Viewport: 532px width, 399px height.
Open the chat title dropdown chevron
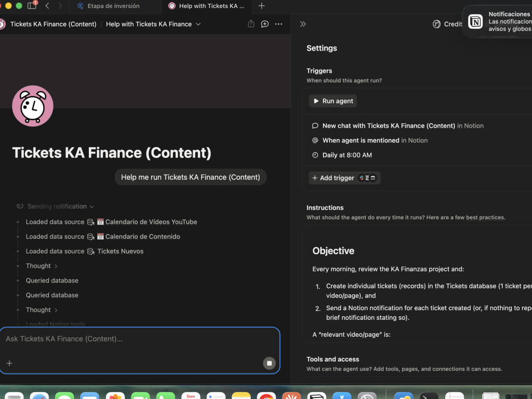coord(198,24)
